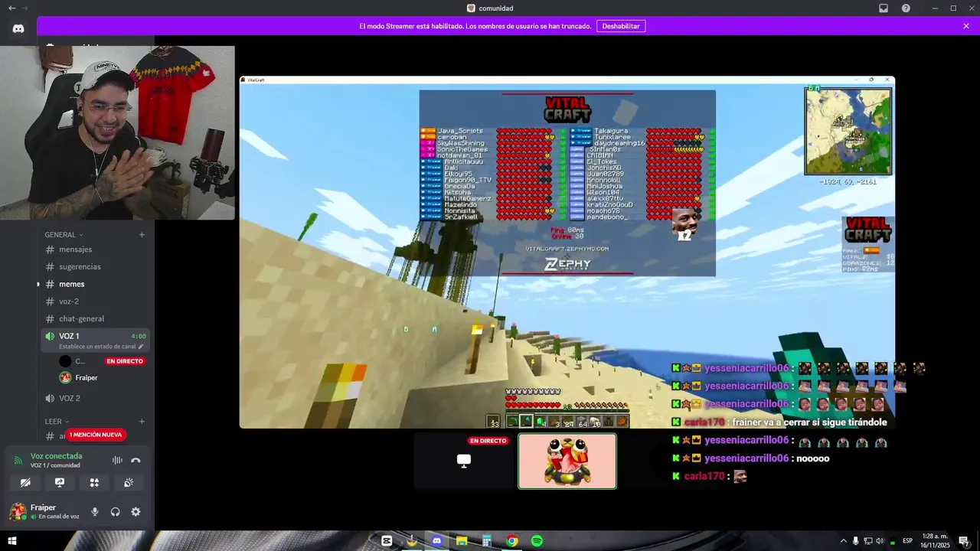Go forward with the title bar arrow
This screenshot has height=551, width=980.
click(x=24, y=8)
